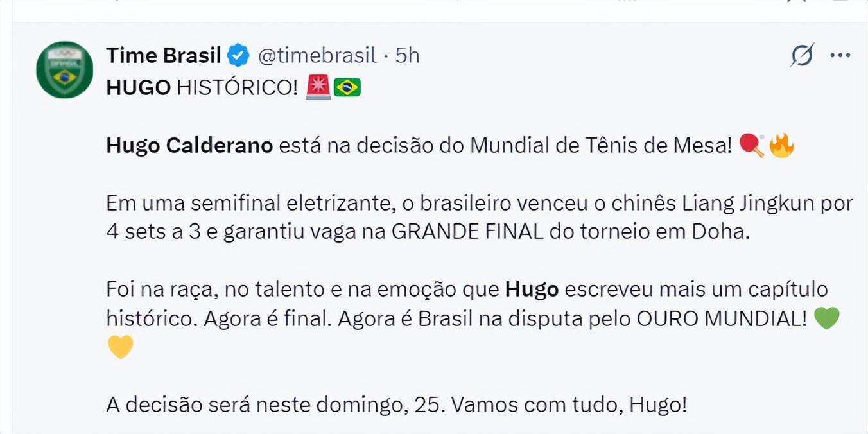
Task: Click the line starting with A decisão será
Action: click(x=396, y=405)
